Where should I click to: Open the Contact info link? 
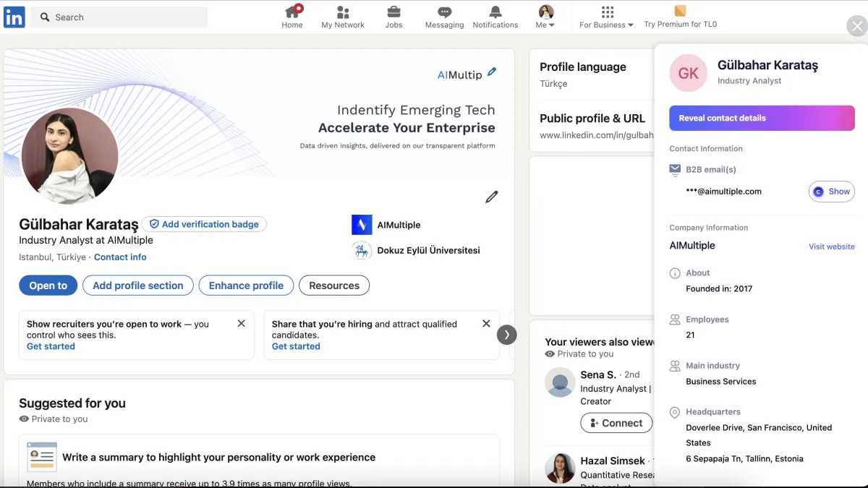(120, 257)
